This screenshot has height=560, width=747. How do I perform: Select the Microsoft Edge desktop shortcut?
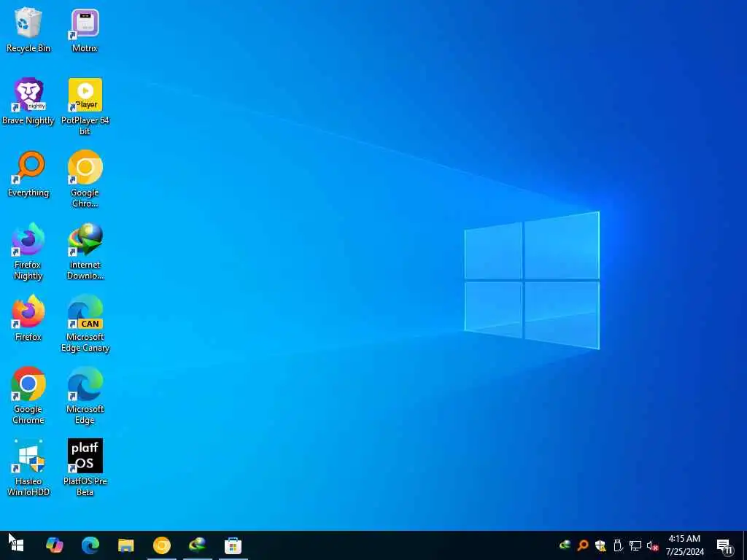(x=85, y=395)
